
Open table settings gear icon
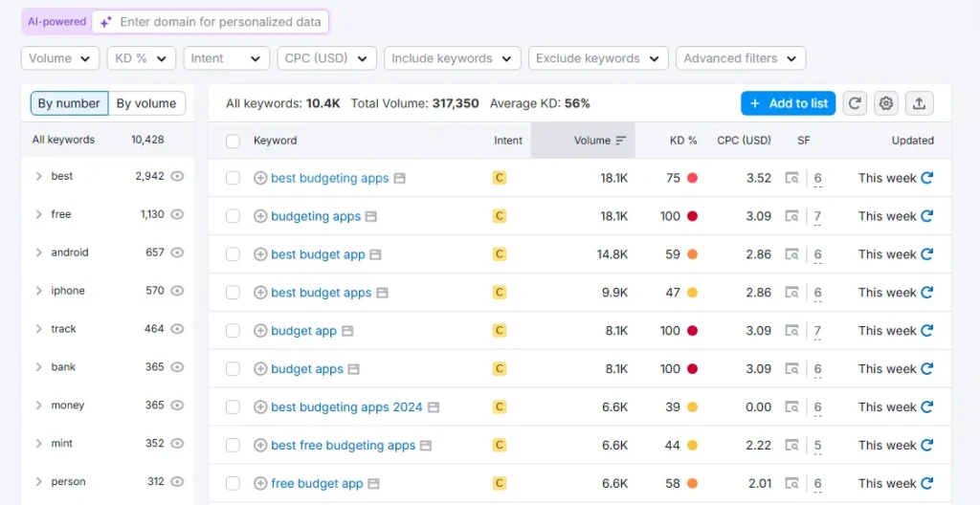(x=885, y=103)
